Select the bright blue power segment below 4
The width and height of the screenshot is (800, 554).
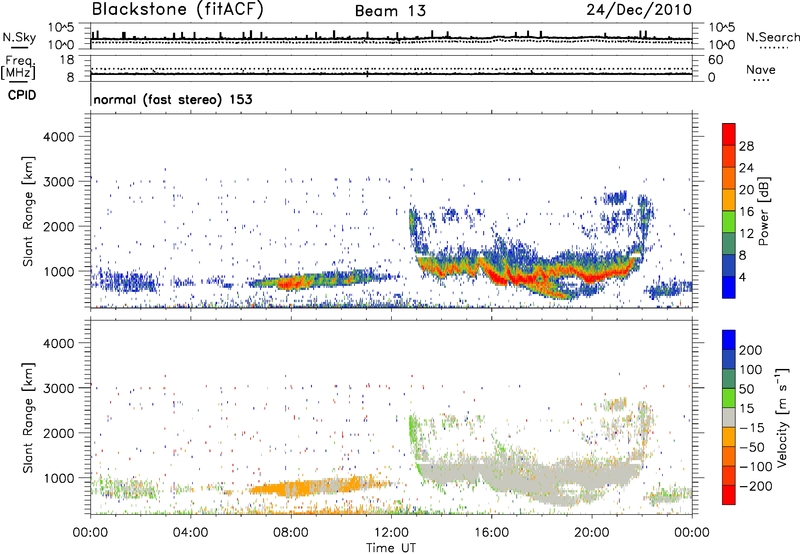click(729, 287)
